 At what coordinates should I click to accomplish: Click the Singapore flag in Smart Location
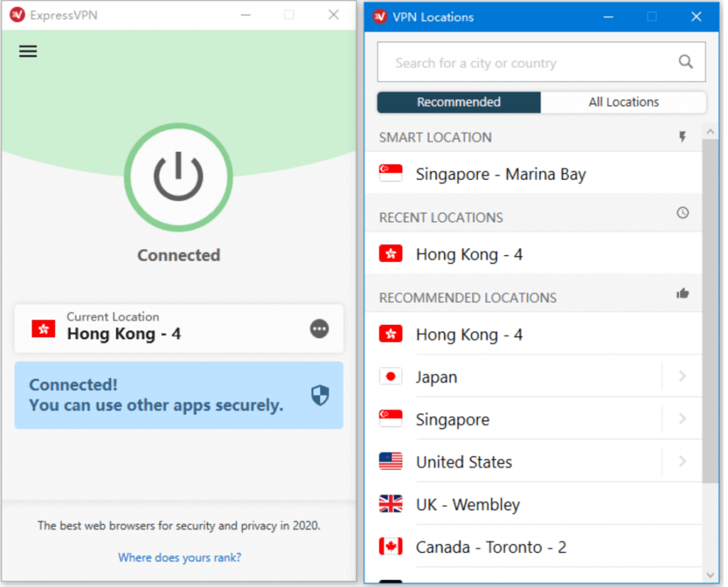point(390,173)
